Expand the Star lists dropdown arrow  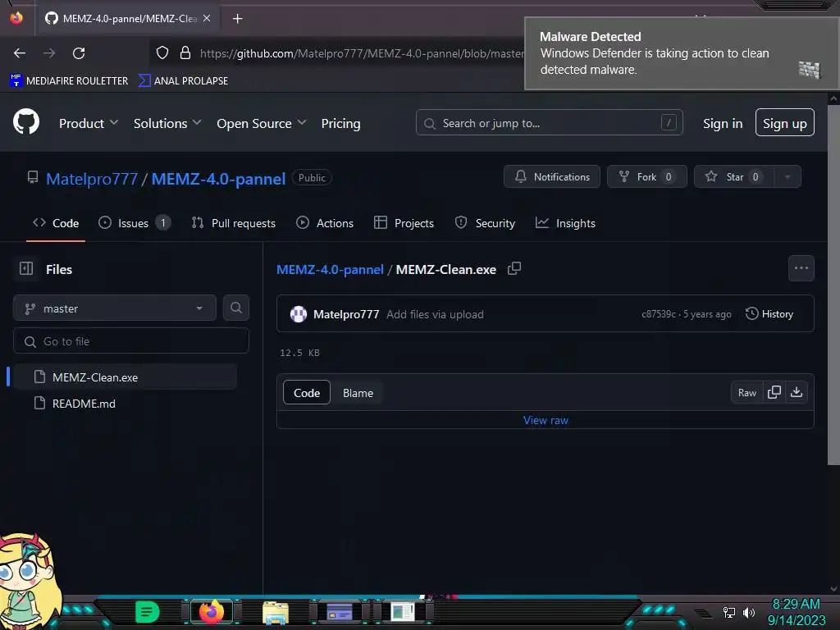click(787, 177)
